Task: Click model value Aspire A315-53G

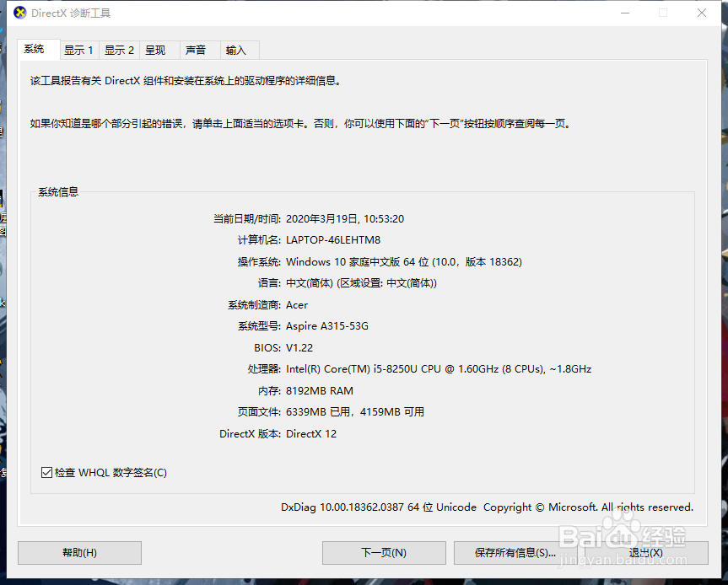Action: (326, 326)
